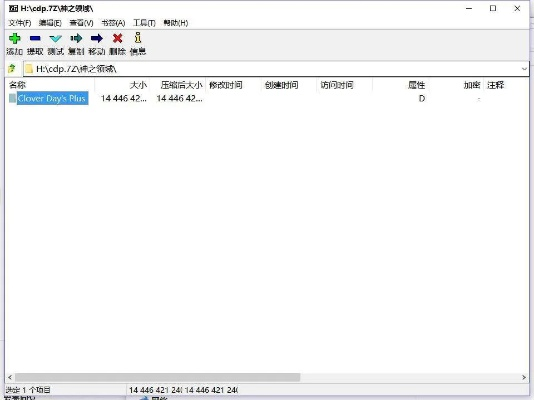Click the status bar selected items text

pyautogui.click(x=28, y=390)
